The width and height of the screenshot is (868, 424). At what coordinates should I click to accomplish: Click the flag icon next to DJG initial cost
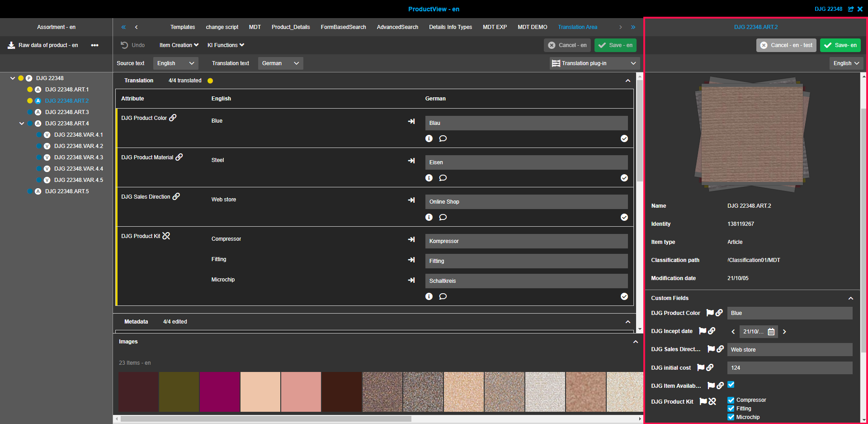pos(701,367)
